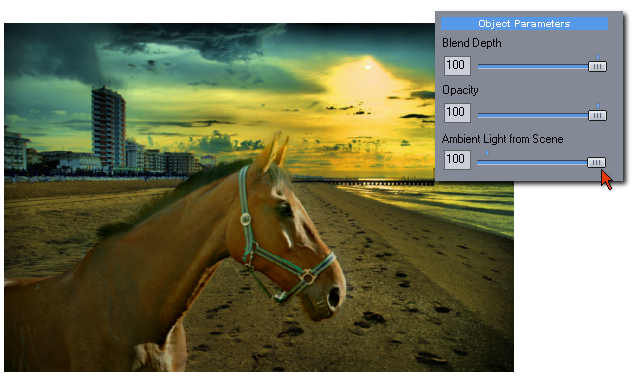Click the Ambient Light from Scene value box
The width and height of the screenshot is (640, 376).
[457, 160]
